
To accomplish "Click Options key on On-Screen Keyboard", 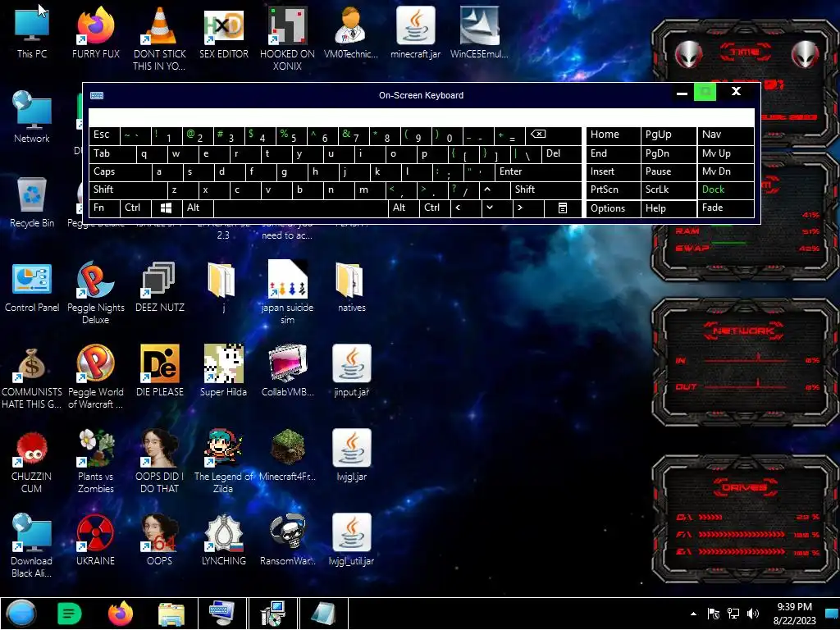I will (613, 208).
